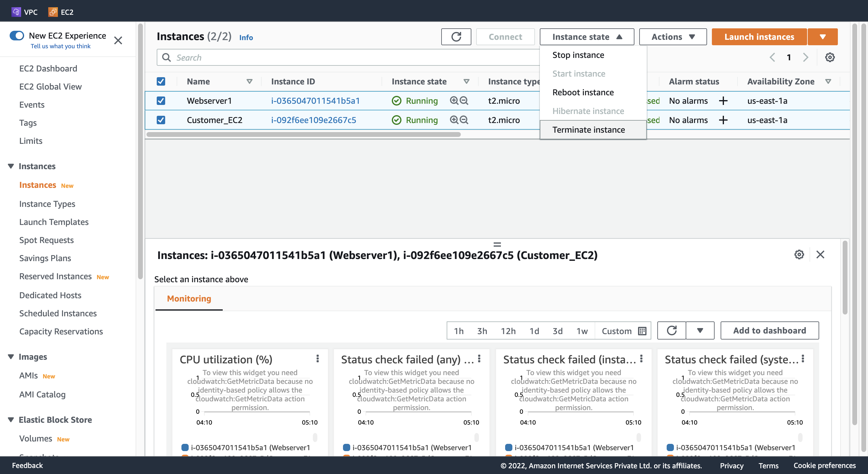Open Custom time range calendar icon

[642, 331]
